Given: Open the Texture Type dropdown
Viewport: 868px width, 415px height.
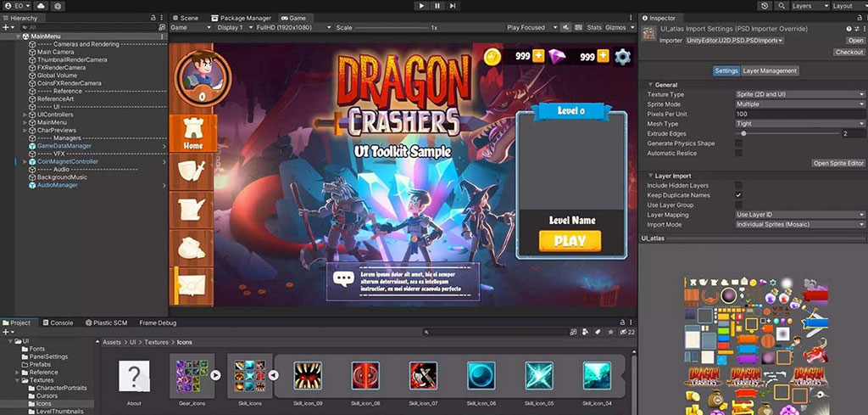Looking at the screenshot, I should pos(800,95).
